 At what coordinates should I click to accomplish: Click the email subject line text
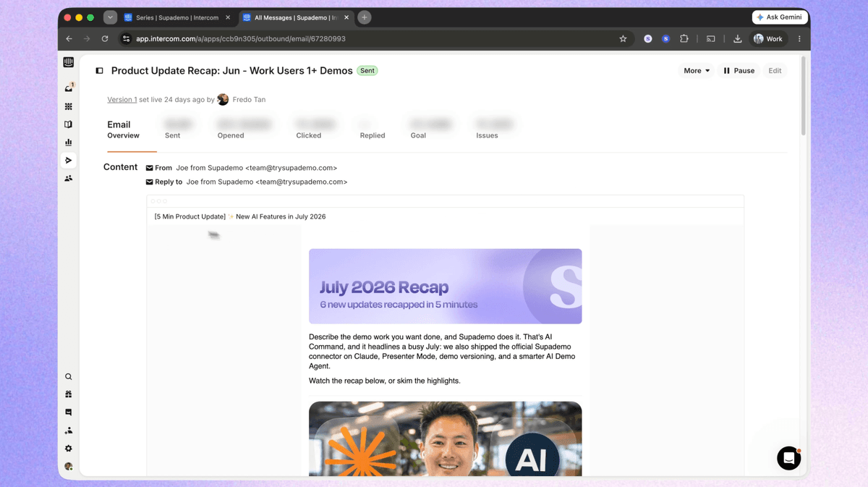[x=240, y=216]
